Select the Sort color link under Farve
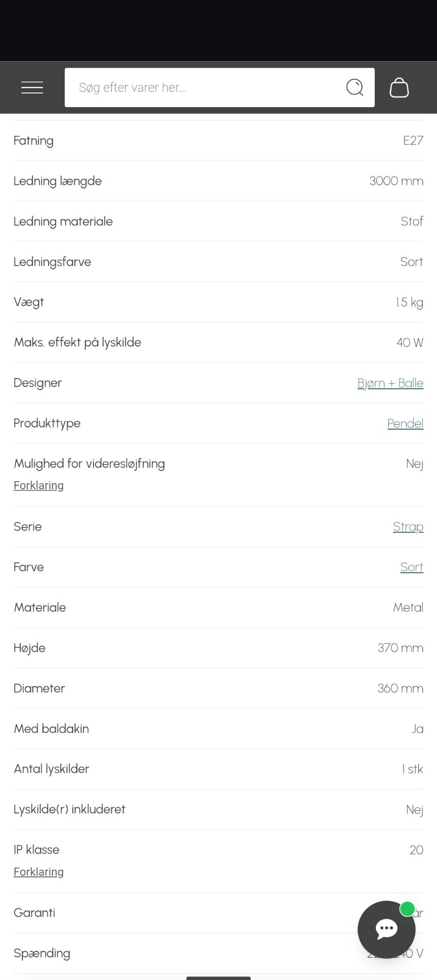 point(412,567)
